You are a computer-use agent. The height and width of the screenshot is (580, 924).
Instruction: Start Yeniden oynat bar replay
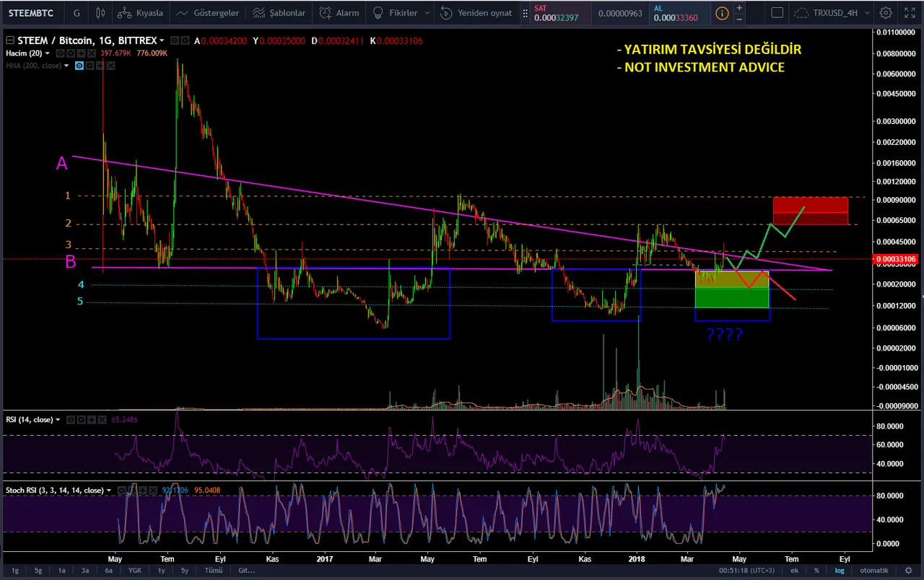pyautogui.click(x=476, y=12)
